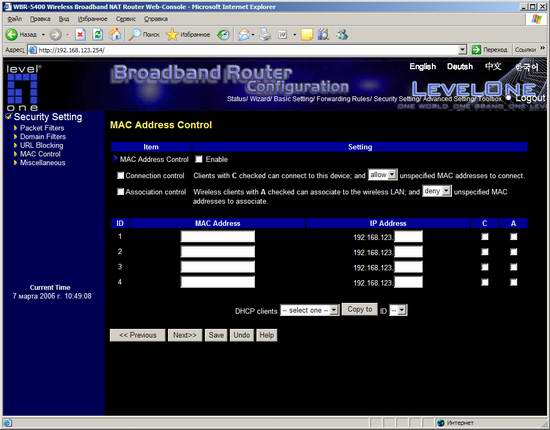This screenshot has height=430, width=550.
Task: Click the Research book toolbar icon
Action: 323,34
